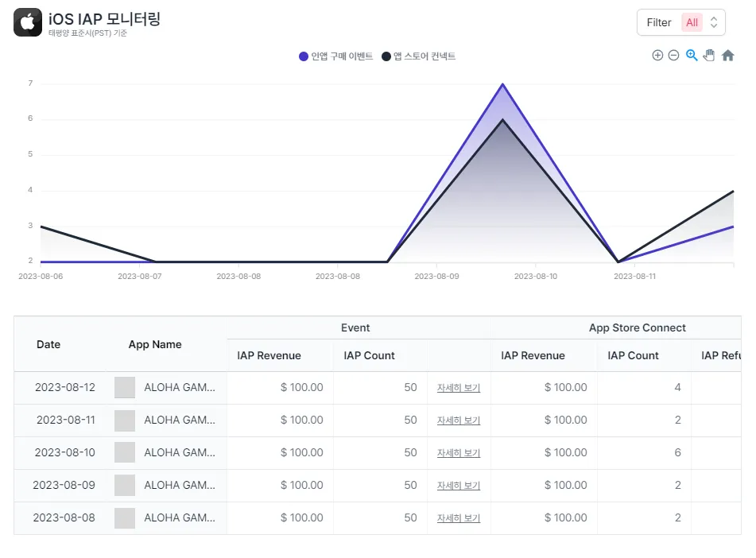Screen dimensions: 756x558
Task: Click the app thumbnail in the 2023-08-12 row
Action: point(125,388)
